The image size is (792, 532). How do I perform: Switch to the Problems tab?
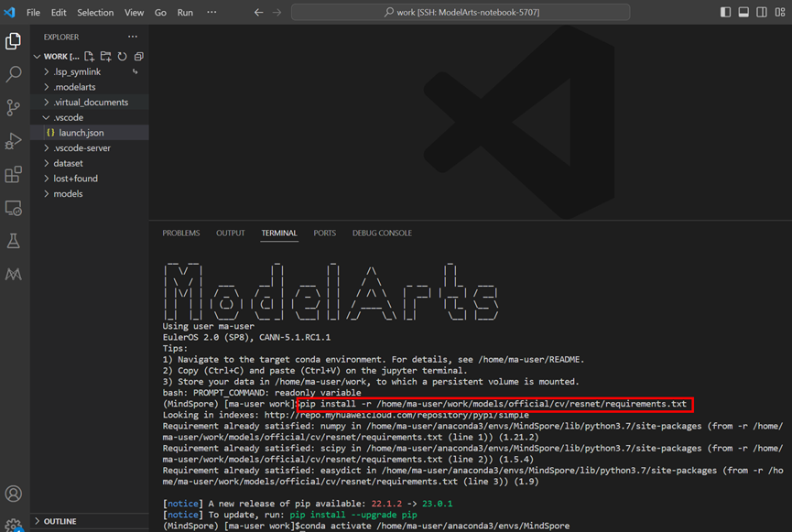tap(180, 233)
